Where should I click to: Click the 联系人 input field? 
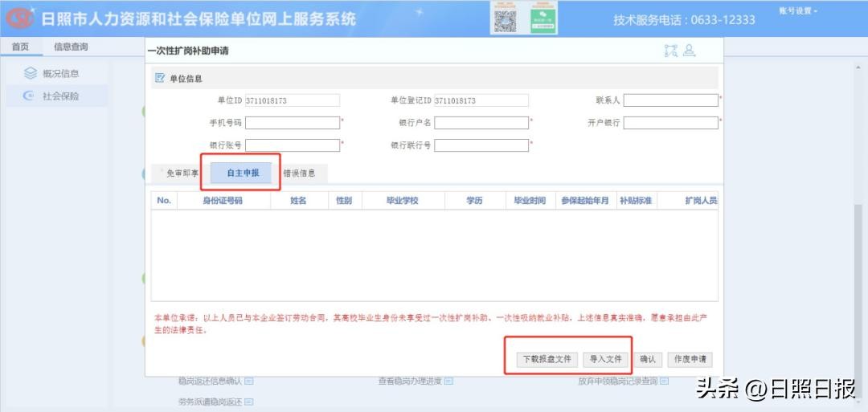[670, 100]
